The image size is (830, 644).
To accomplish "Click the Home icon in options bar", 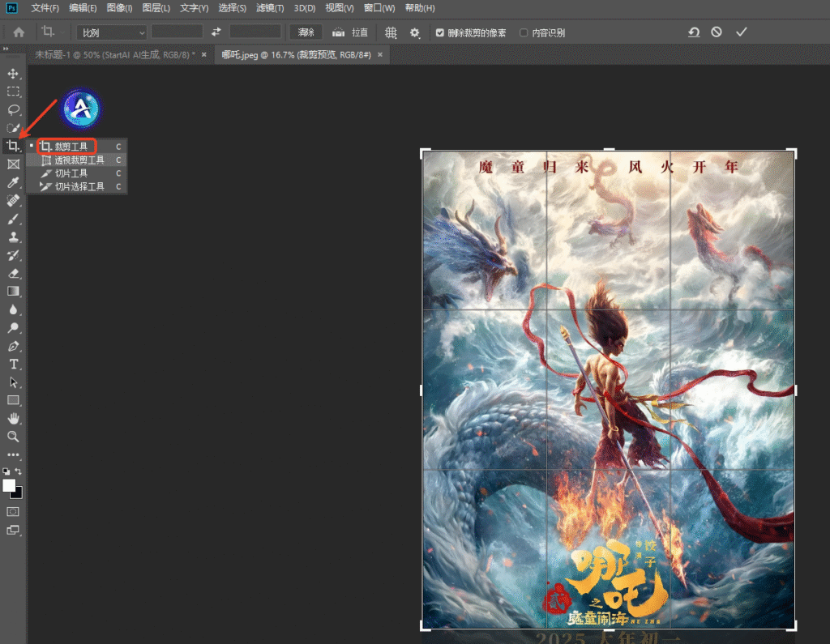I will tap(19, 32).
